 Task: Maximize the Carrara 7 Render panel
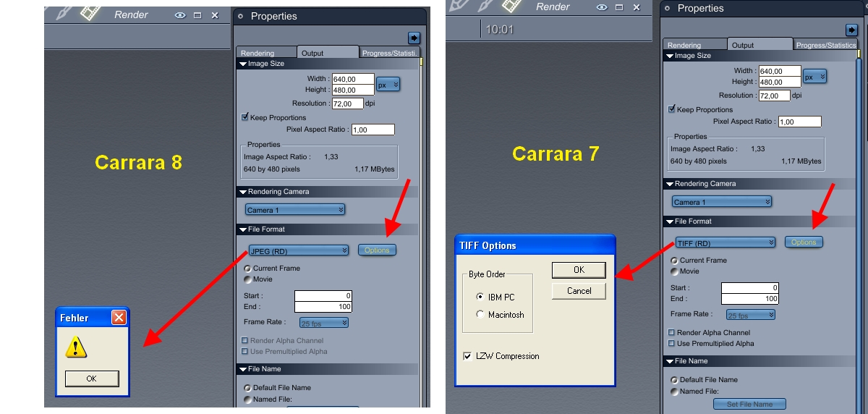[620, 7]
